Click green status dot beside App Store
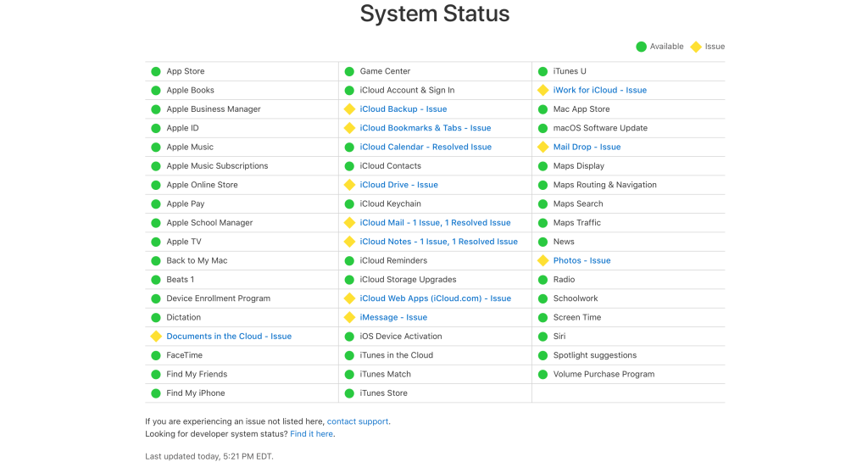868x468 pixels. pos(156,71)
